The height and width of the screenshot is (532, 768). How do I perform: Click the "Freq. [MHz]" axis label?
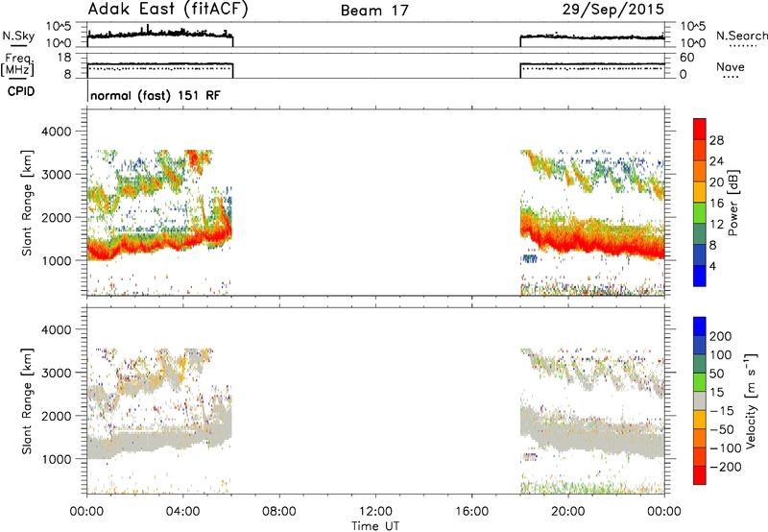coord(18,64)
